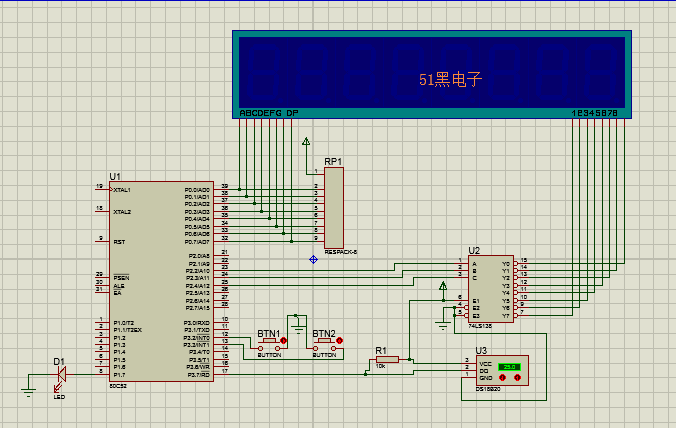Screen dimensions: 676x428
Task: Select the U1 80C52 microcontroller body
Action: point(161,281)
